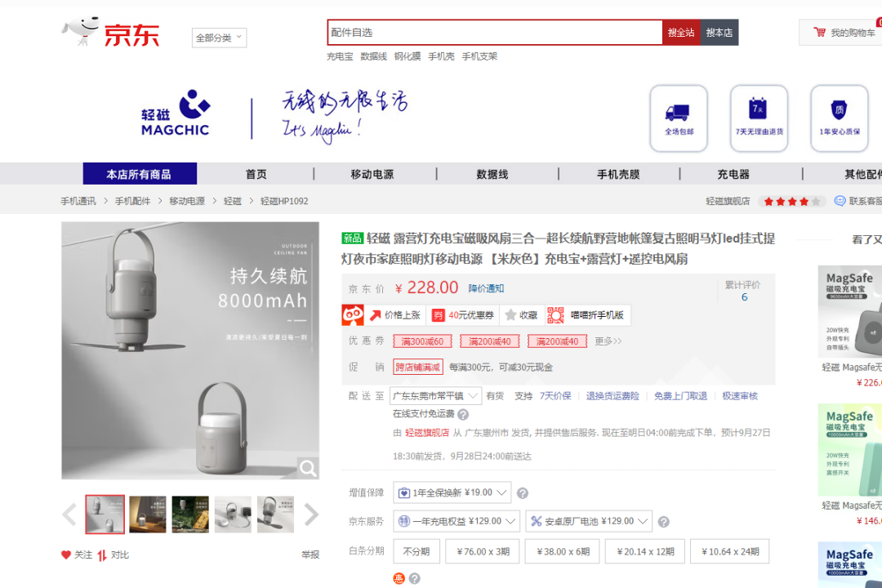
Task: Select the ¥20.14 x 12期 installment
Action: pyautogui.click(x=645, y=551)
